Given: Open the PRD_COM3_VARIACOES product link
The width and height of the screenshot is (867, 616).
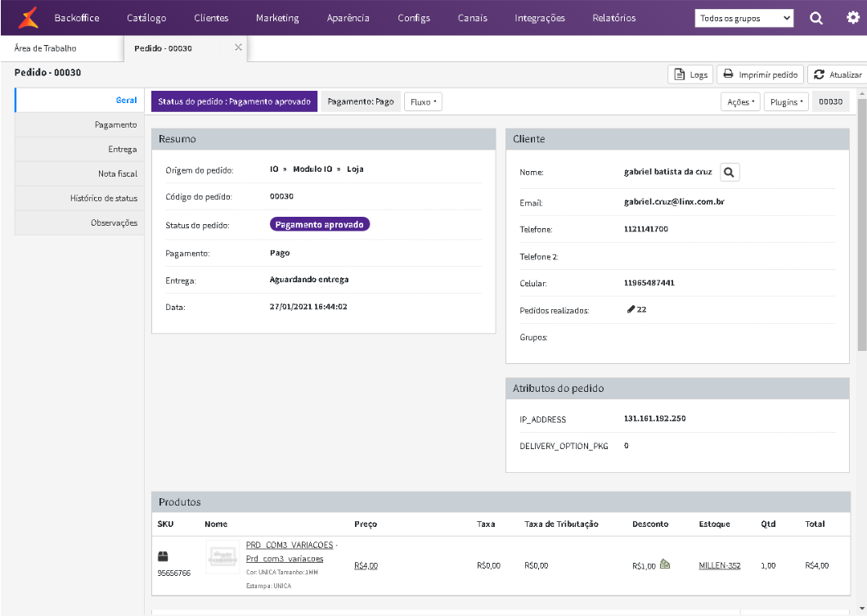Looking at the screenshot, I should (291, 545).
